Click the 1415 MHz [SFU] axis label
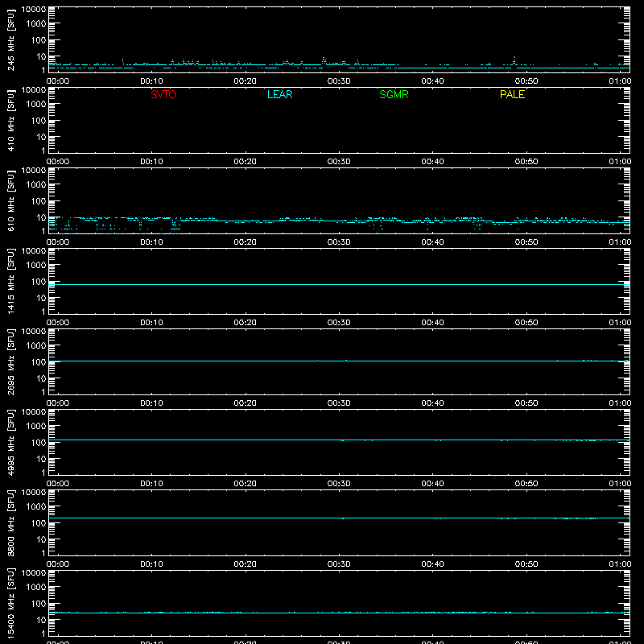 [10, 282]
